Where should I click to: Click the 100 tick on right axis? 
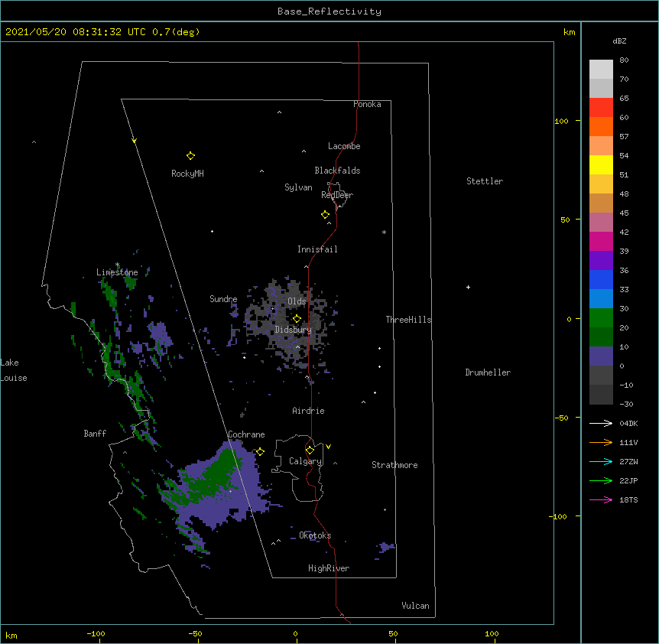point(561,121)
